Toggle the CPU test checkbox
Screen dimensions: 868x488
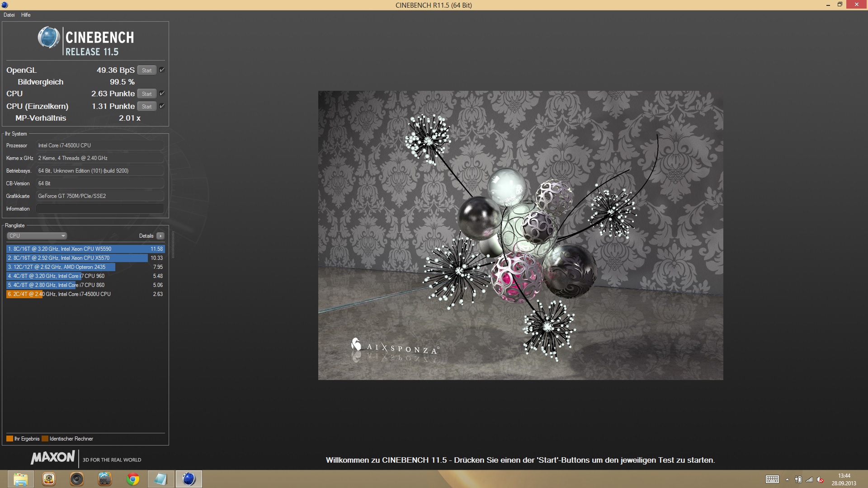coord(162,94)
